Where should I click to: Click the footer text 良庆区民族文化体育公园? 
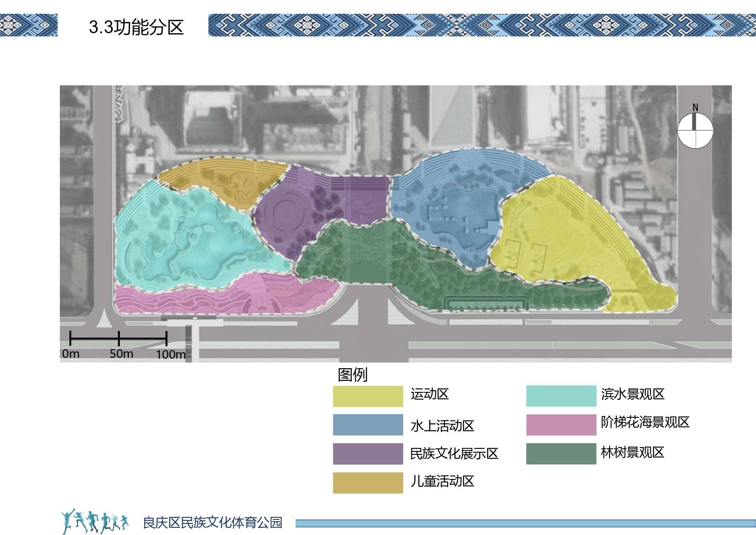coord(212,522)
